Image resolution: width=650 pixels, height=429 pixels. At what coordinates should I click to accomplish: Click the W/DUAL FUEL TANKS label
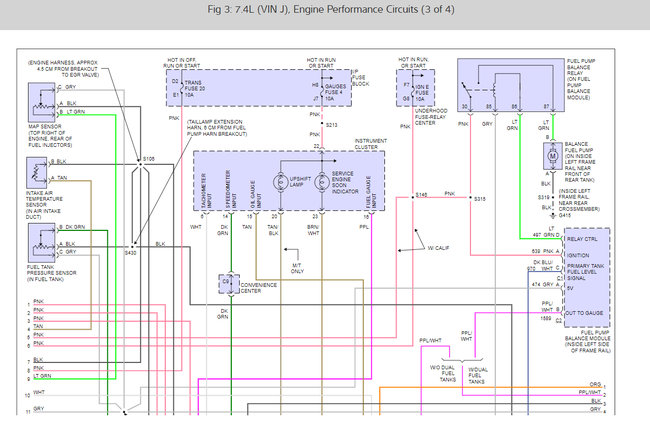point(478,376)
